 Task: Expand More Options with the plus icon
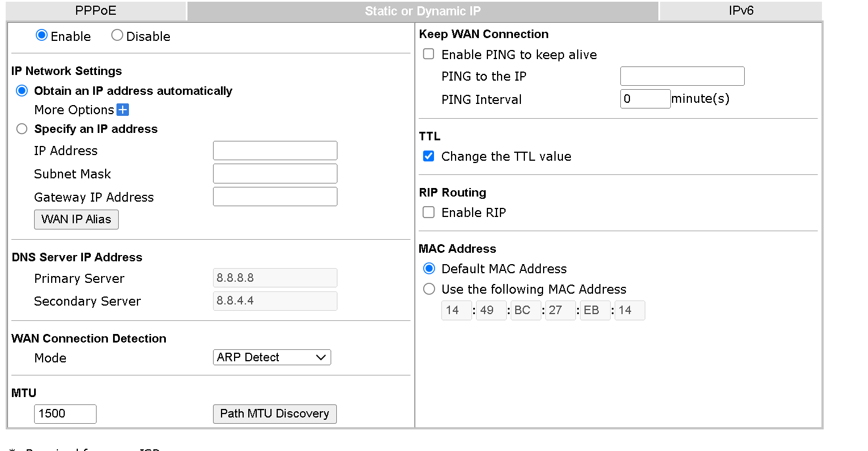coord(122,110)
